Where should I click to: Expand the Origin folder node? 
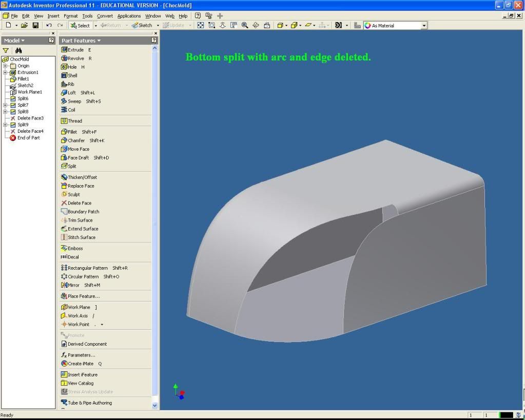pos(5,66)
